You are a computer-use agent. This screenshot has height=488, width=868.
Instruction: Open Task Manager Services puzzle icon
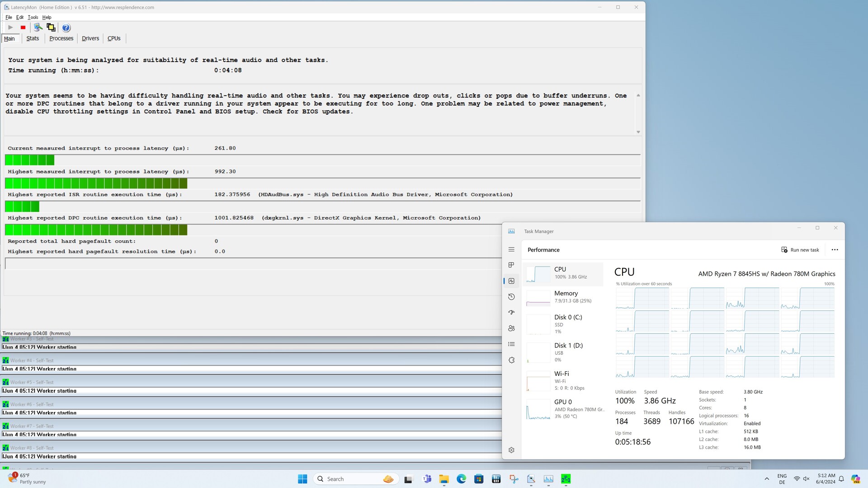point(511,360)
